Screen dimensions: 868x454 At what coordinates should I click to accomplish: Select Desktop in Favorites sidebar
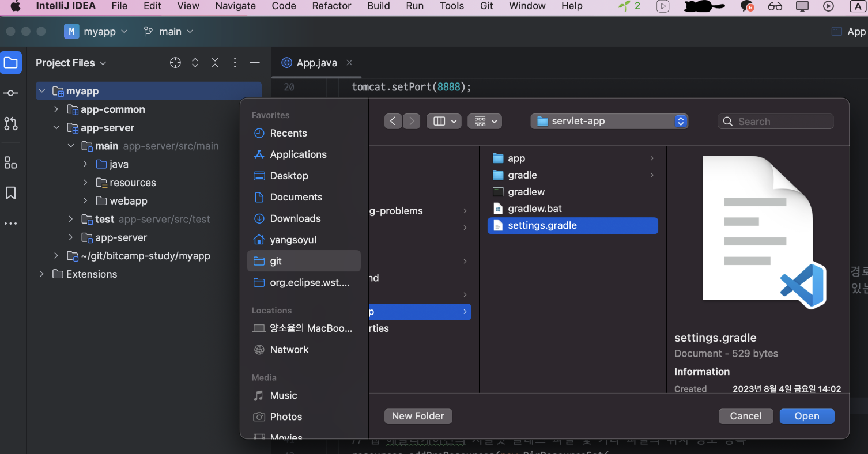(304, 176)
